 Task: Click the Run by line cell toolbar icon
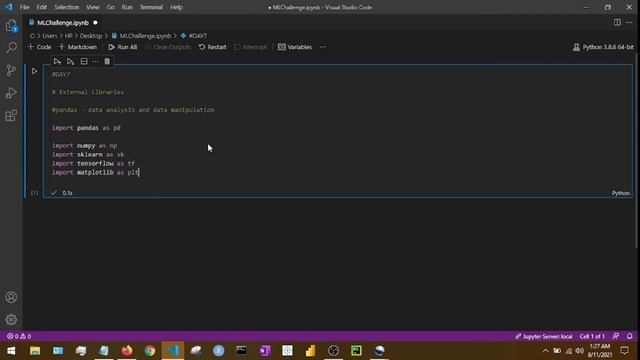pos(57,61)
